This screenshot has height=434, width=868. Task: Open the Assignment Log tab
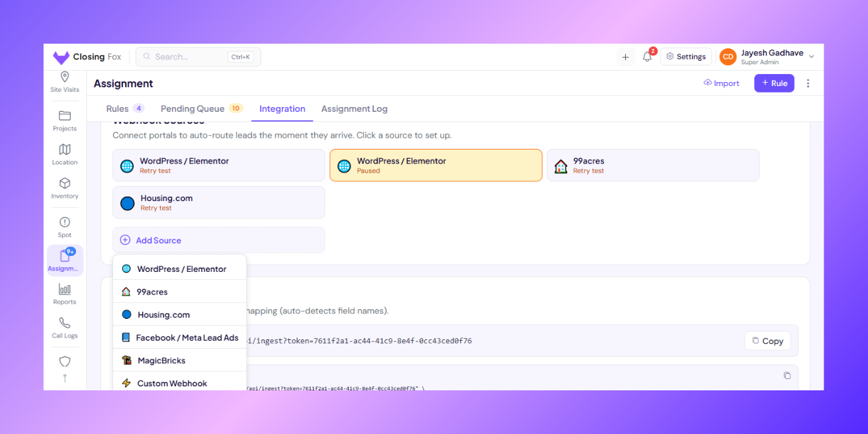tap(354, 108)
